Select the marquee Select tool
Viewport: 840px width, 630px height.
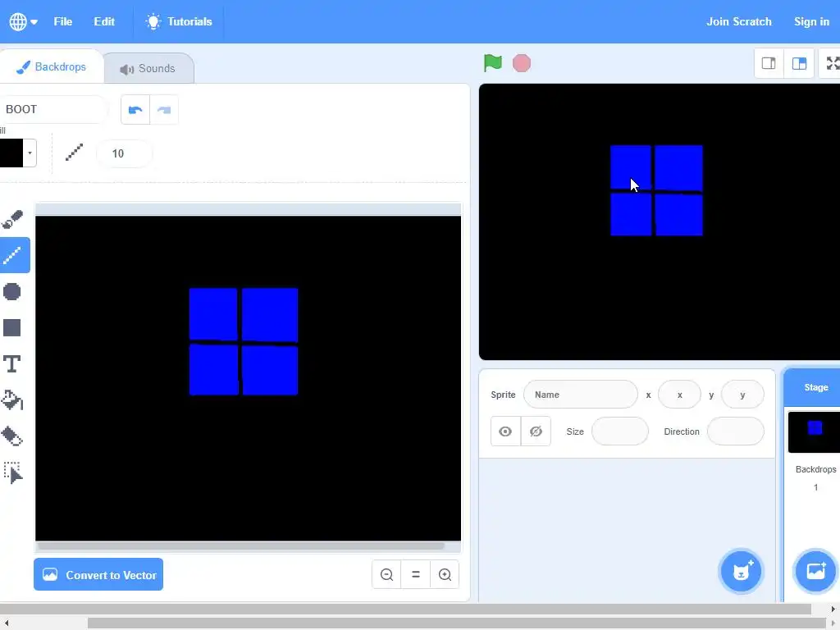click(12, 473)
